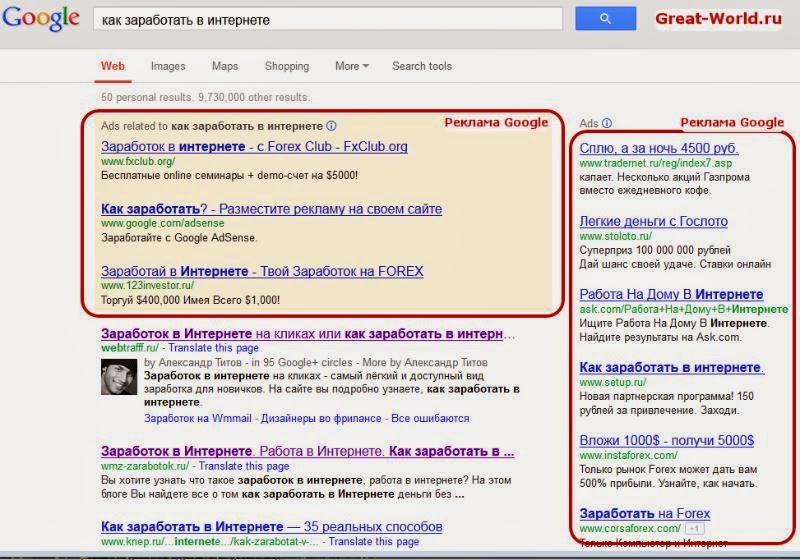This screenshot has width=800, height=560.
Task: Open sidebar ad 'Как заработать в интернете.'
Action: pos(671,367)
